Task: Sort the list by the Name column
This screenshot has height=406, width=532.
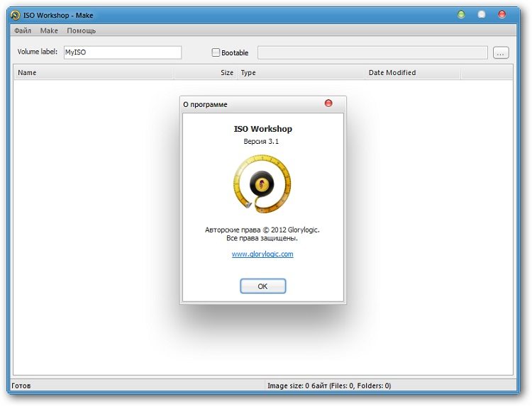Action: pos(94,72)
